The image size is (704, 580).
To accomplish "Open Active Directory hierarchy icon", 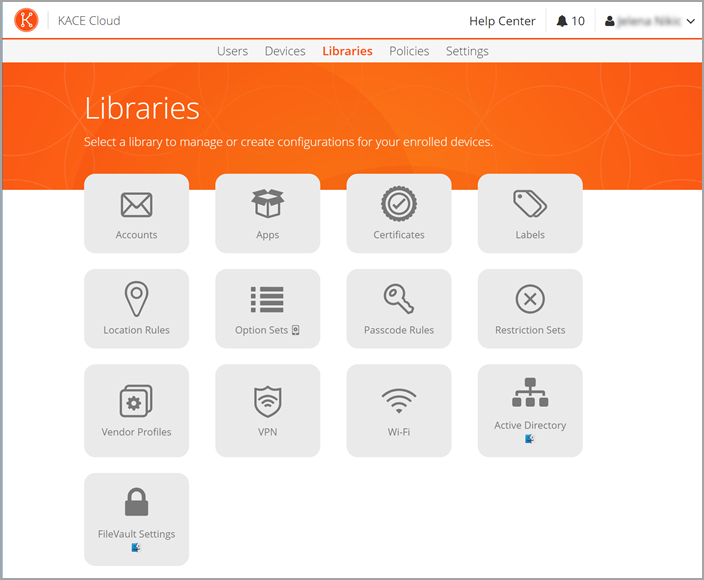I will point(530,394).
